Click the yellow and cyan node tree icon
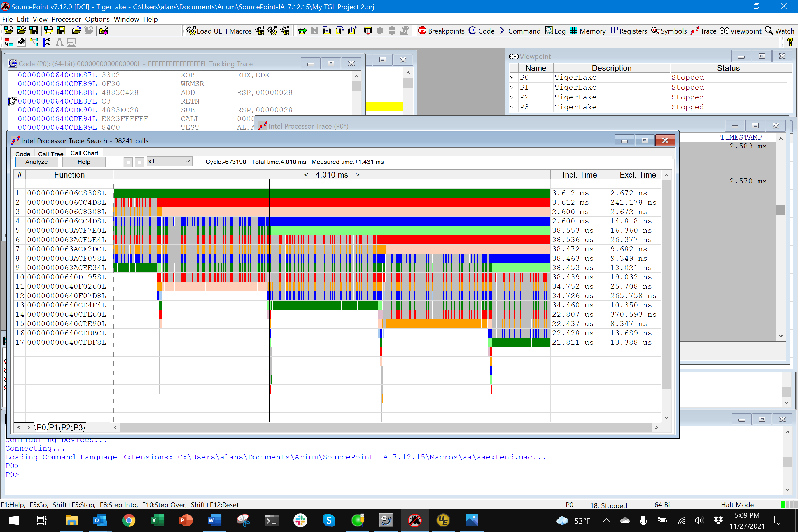This screenshot has width=798, height=532. click(34, 42)
